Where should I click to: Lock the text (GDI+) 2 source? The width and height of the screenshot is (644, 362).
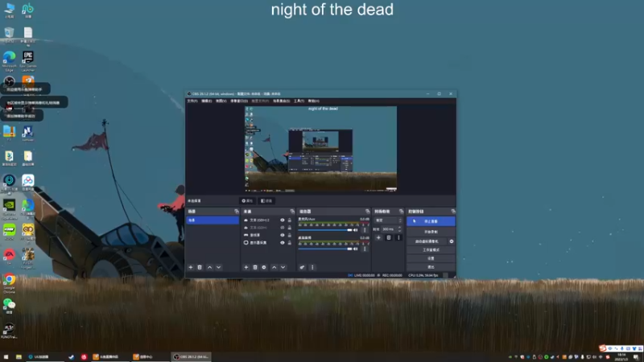click(289, 220)
